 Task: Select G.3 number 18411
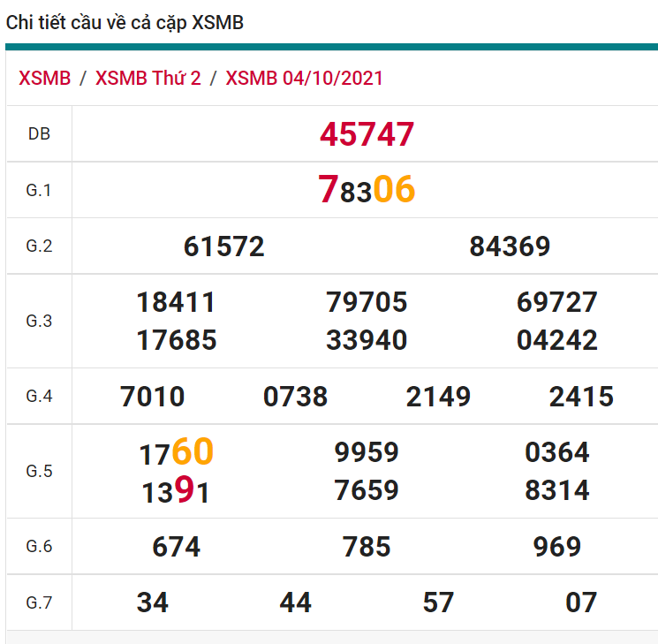pyautogui.click(x=176, y=302)
